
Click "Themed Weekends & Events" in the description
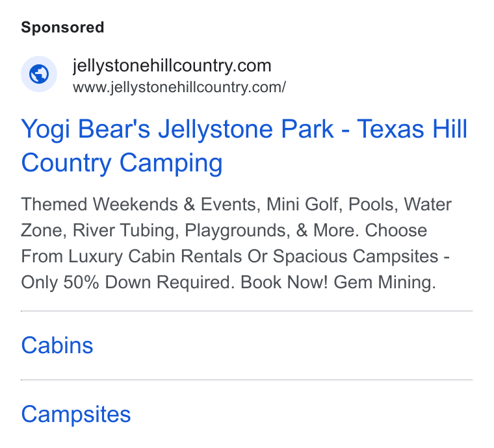140,204
